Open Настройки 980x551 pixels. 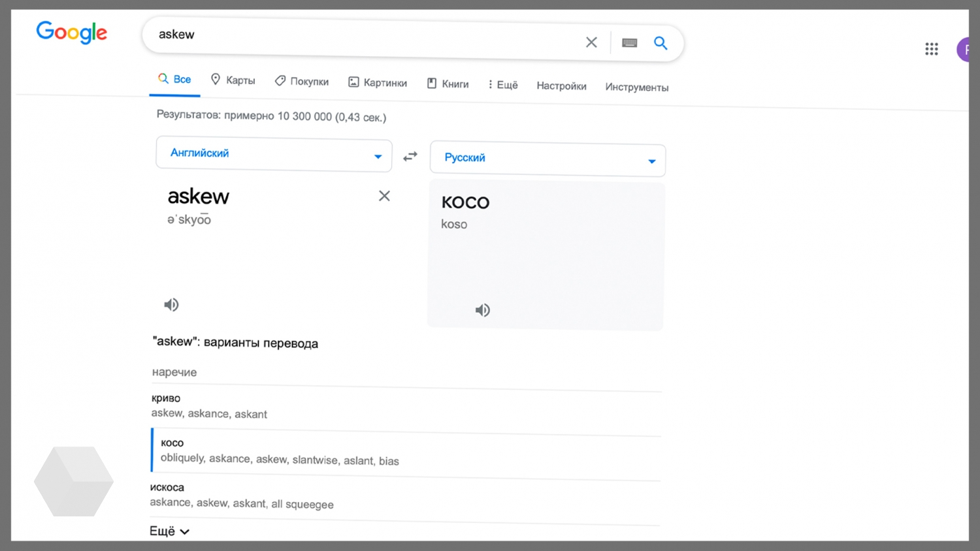pyautogui.click(x=562, y=86)
